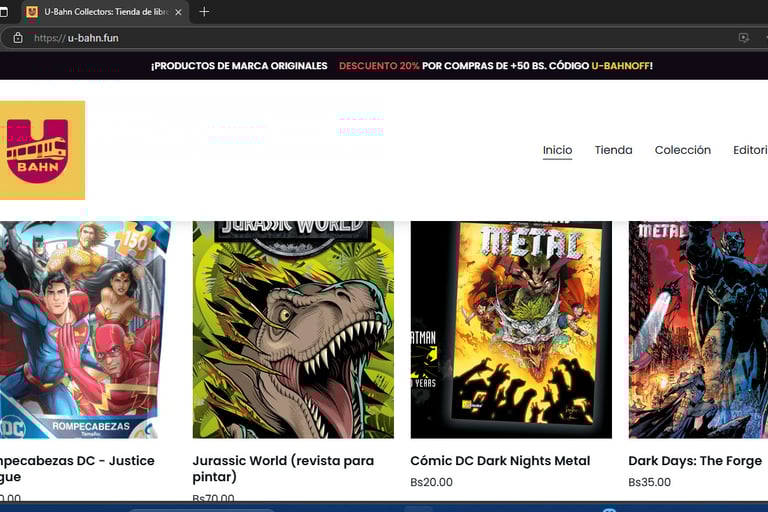Click the Jurassic World cover image
The width and height of the screenshot is (768, 512).
pos(293,330)
